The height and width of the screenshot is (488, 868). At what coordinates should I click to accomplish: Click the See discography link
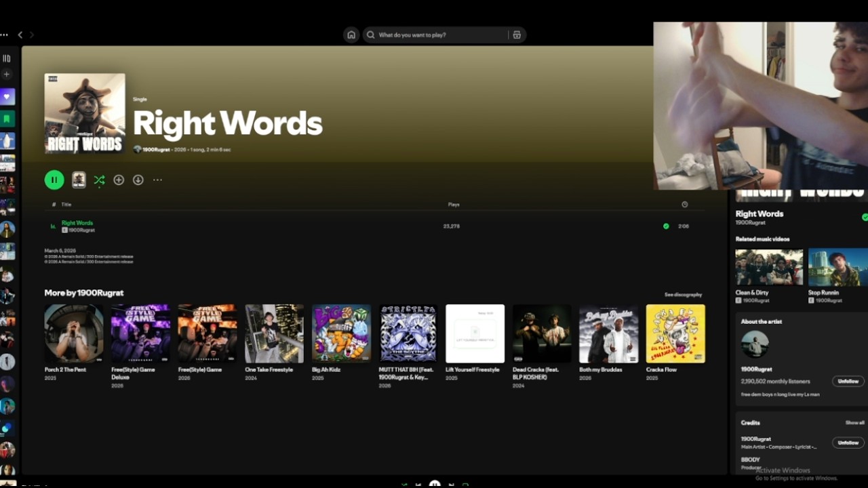point(683,295)
